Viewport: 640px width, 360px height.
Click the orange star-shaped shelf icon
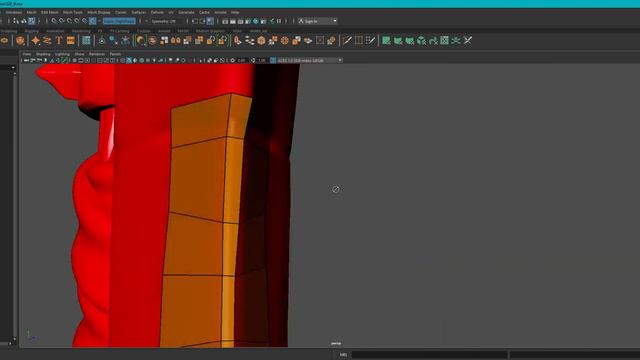(x=36, y=40)
